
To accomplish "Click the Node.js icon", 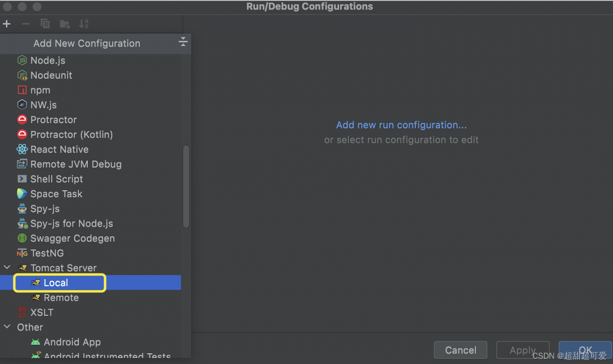I will 22,60.
